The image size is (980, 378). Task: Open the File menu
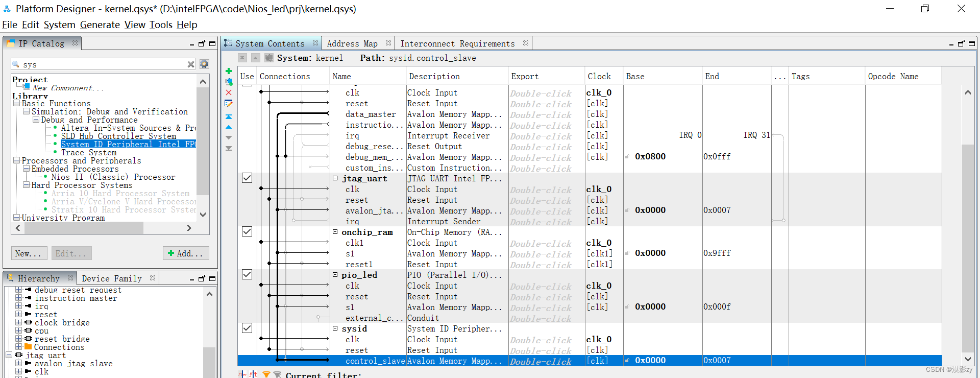coord(10,25)
